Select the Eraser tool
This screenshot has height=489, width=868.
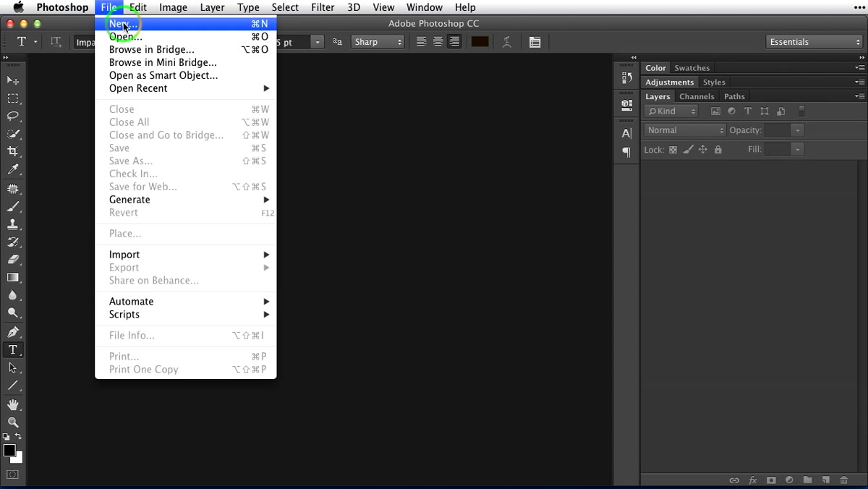(x=13, y=260)
